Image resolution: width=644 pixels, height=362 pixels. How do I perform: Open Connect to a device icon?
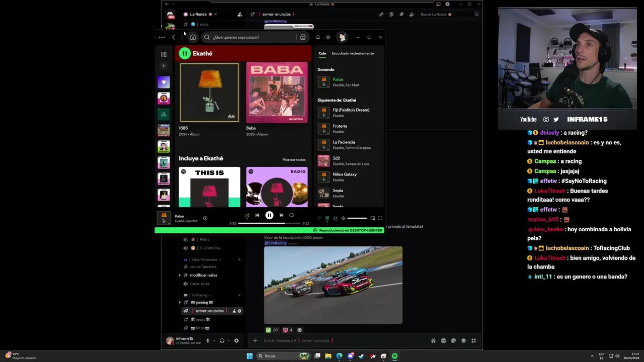335,218
